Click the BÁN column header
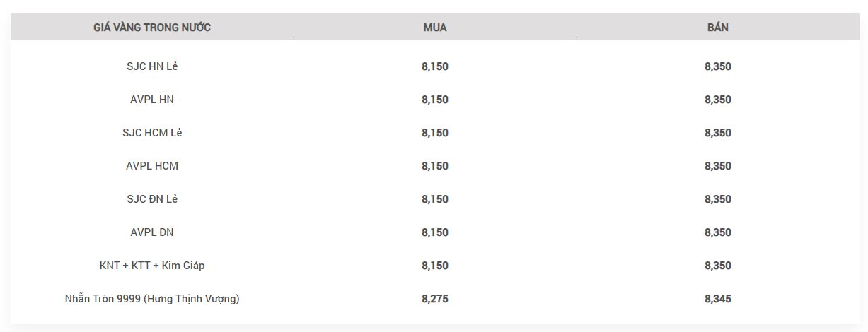868x332 pixels. coord(717,28)
